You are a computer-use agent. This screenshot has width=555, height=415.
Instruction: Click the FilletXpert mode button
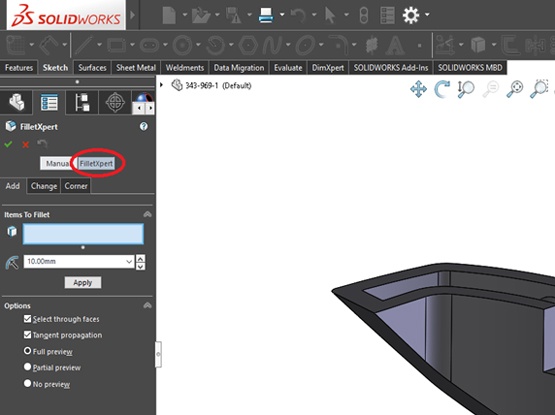click(x=96, y=164)
